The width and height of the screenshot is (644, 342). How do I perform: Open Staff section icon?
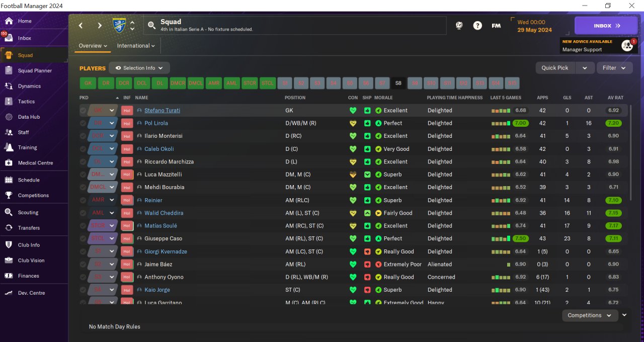click(x=9, y=132)
